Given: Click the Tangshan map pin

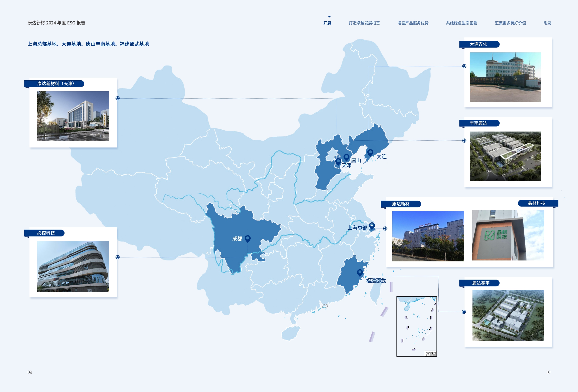Looking at the screenshot, I should (346, 157).
